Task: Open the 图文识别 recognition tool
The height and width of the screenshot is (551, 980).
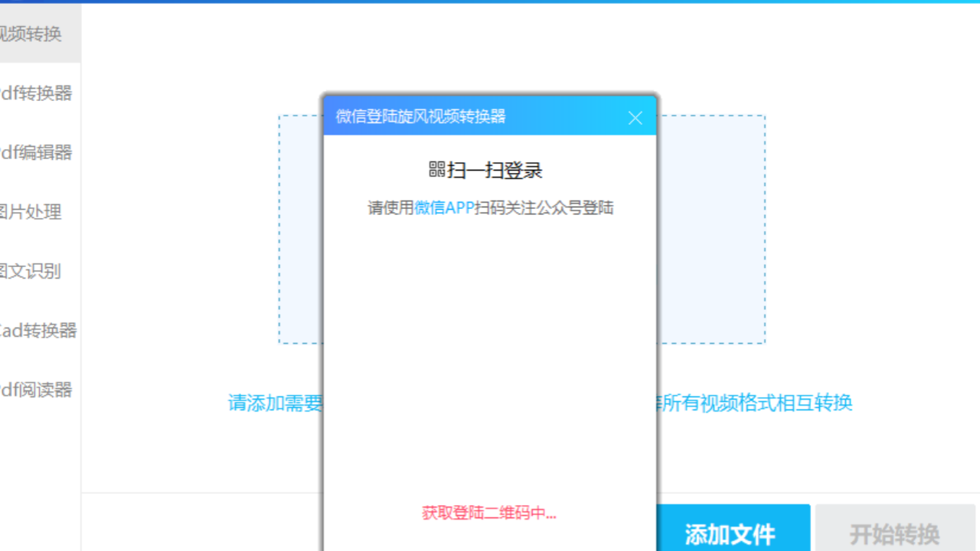Action: coord(34,271)
